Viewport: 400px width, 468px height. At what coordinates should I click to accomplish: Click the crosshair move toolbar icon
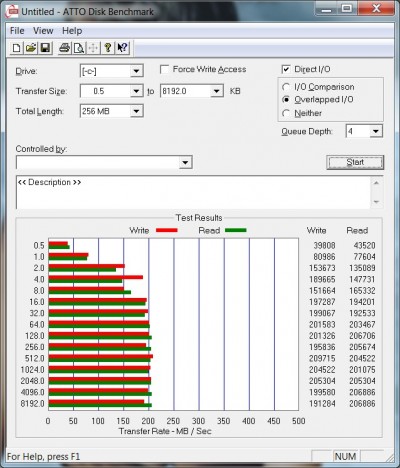[93, 48]
